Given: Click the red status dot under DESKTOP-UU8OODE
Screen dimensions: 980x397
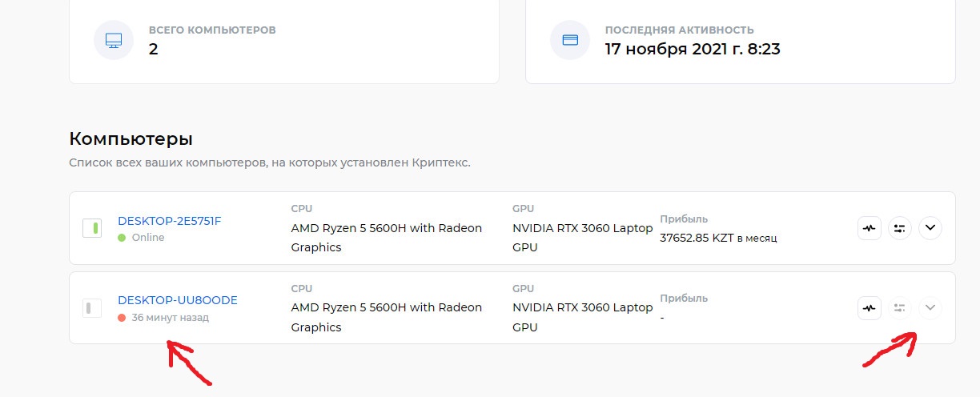Looking at the screenshot, I should (122, 318).
